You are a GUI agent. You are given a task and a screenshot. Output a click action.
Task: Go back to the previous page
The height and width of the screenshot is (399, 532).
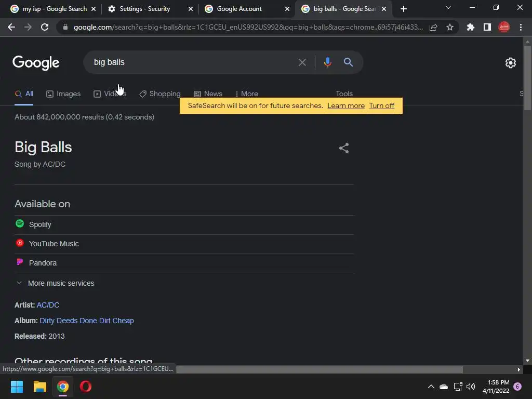[x=11, y=27]
